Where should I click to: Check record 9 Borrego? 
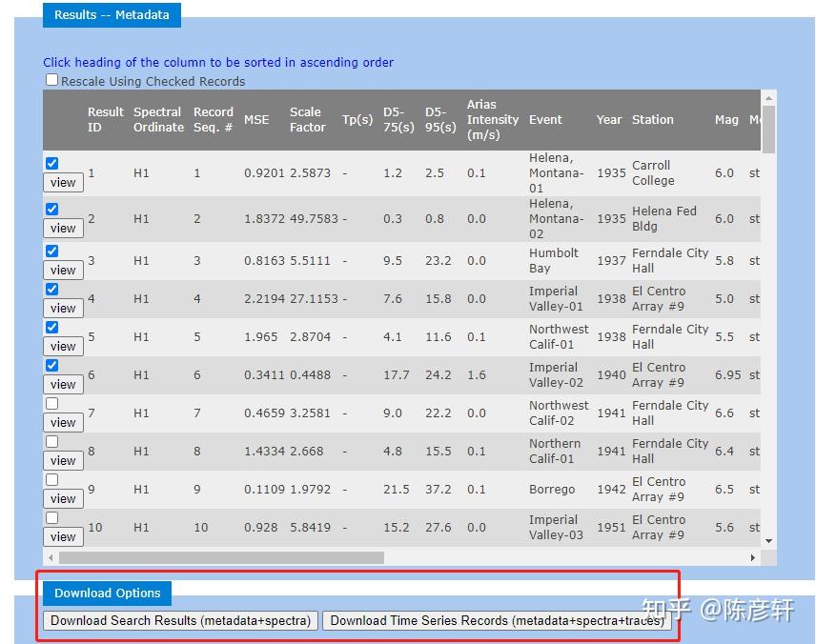coord(51,479)
